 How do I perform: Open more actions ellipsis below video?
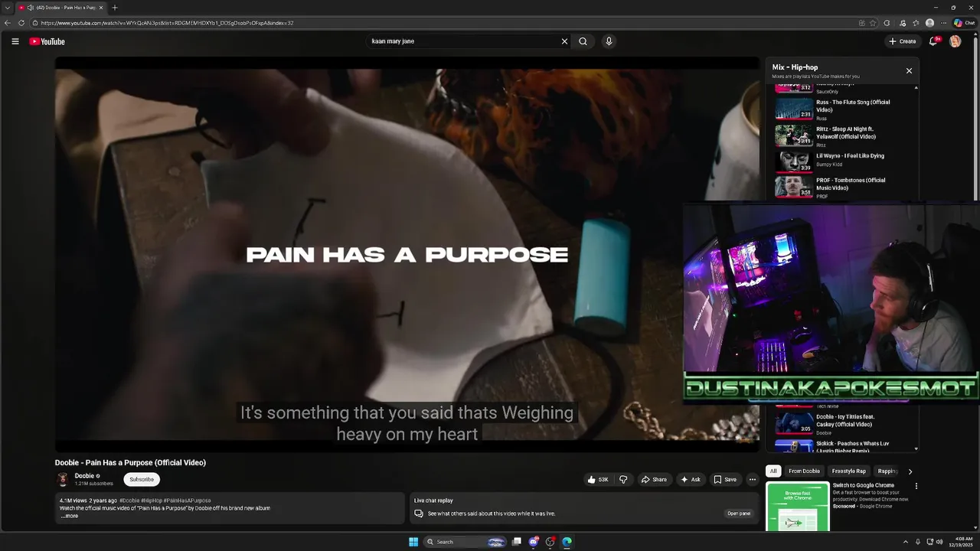tap(753, 480)
